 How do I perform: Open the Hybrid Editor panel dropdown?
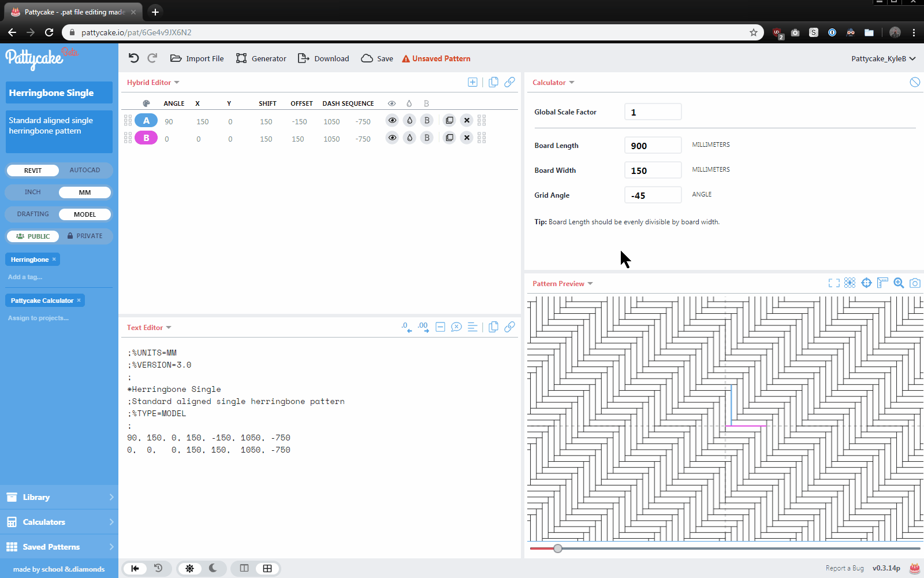(x=153, y=83)
